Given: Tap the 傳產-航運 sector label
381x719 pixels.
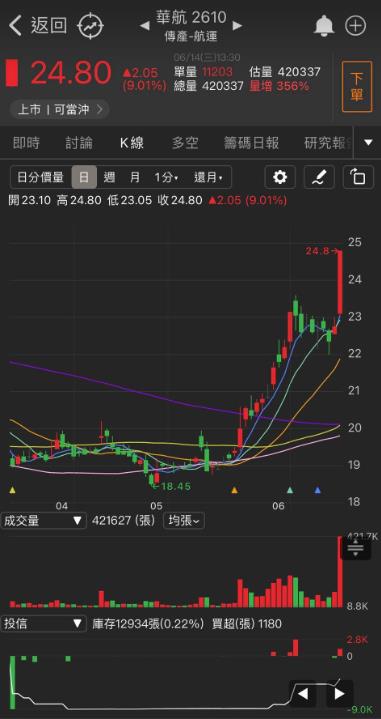Looking at the screenshot, I should [191, 37].
